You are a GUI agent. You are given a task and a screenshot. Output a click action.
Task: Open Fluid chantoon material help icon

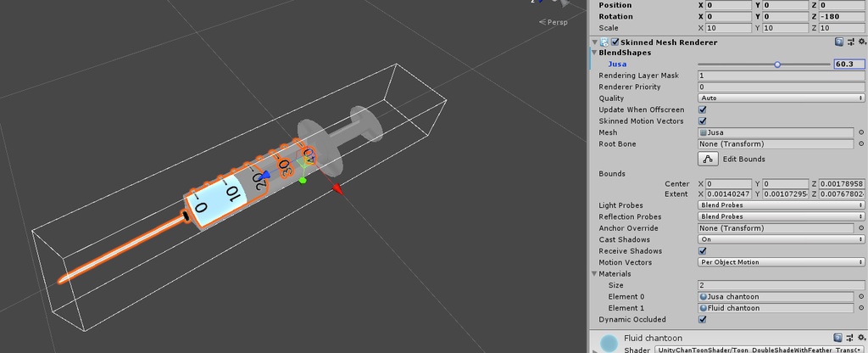[838, 338]
